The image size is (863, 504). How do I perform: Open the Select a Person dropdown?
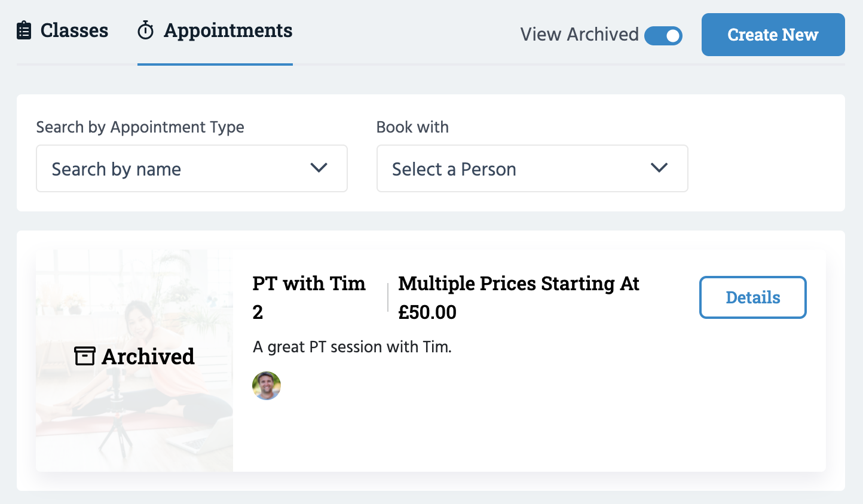(532, 168)
